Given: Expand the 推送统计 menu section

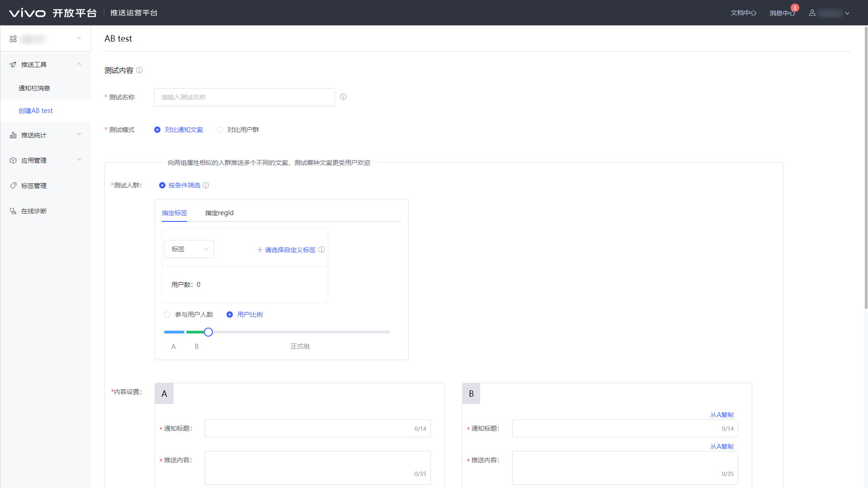Looking at the screenshot, I should [x=79, y=135].
